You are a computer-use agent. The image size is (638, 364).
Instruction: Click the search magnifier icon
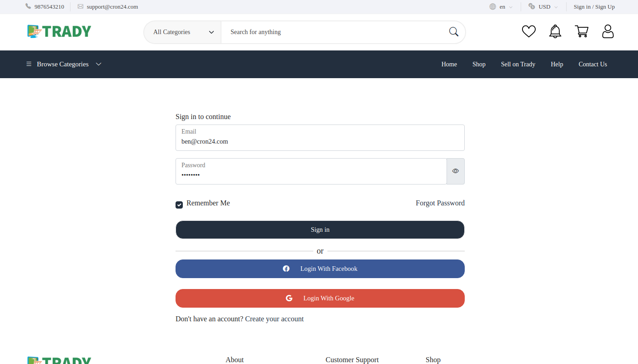coord(453,32)
